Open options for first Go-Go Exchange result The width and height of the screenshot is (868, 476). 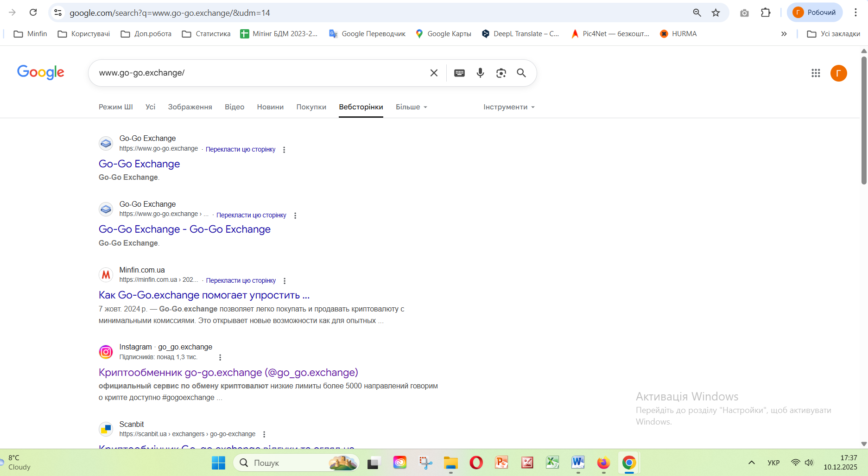click(284, 150)
